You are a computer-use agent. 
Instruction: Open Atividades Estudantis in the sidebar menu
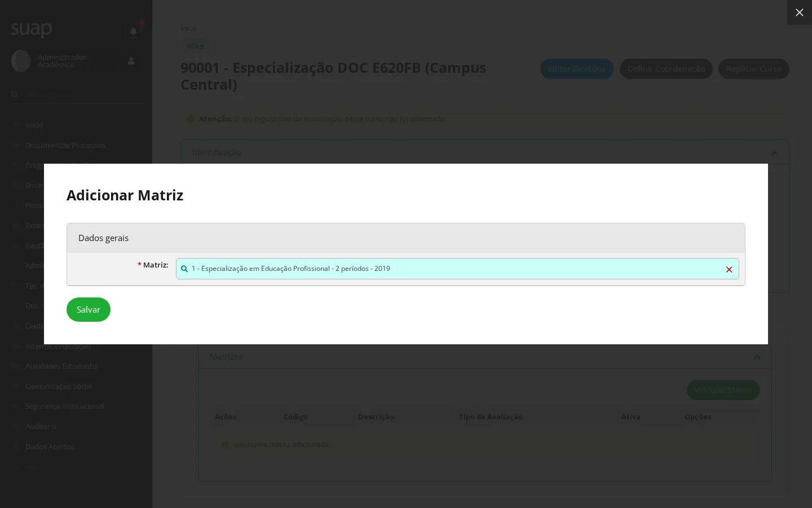(x=61, y=366)
